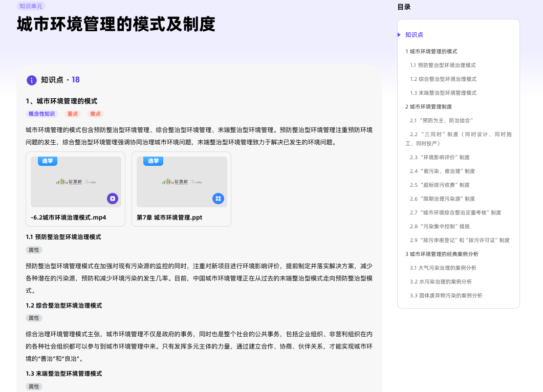
Task: Jump to 1 城市环境管理的模式 in the catalog
Action: [x=431, y=52]
